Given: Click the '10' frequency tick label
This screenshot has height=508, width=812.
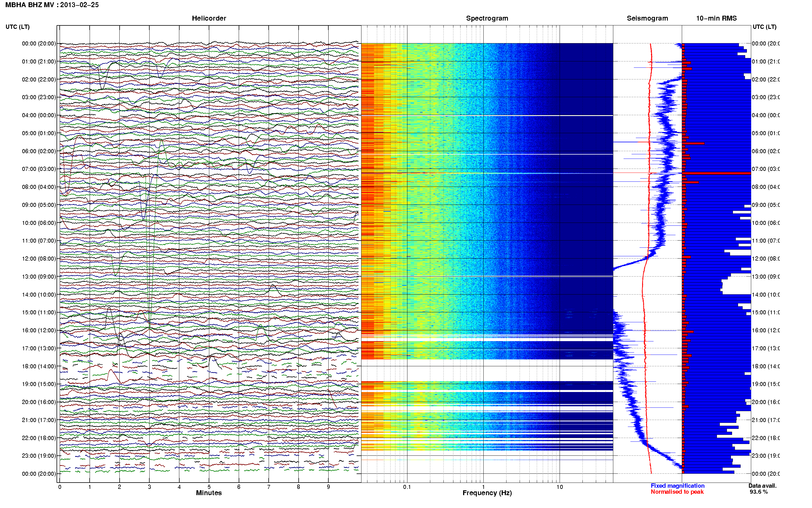Looking at the screenshot, I should [x=560, y=487].
